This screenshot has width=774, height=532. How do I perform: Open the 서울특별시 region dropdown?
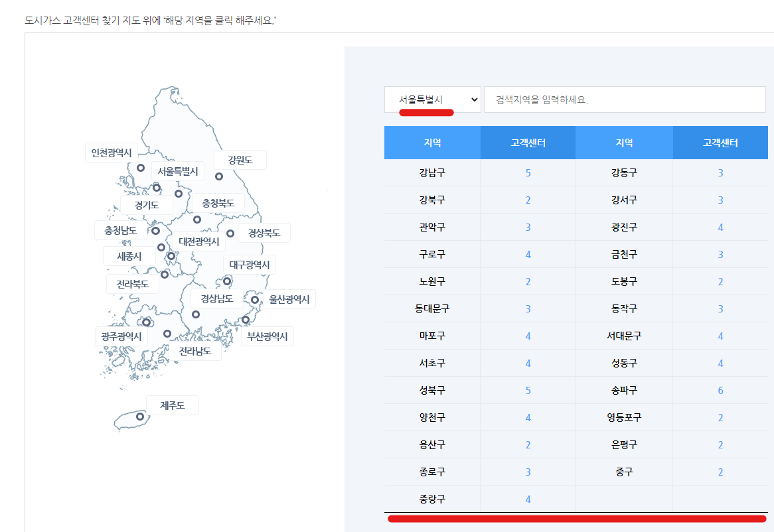(x=432, y=99)
